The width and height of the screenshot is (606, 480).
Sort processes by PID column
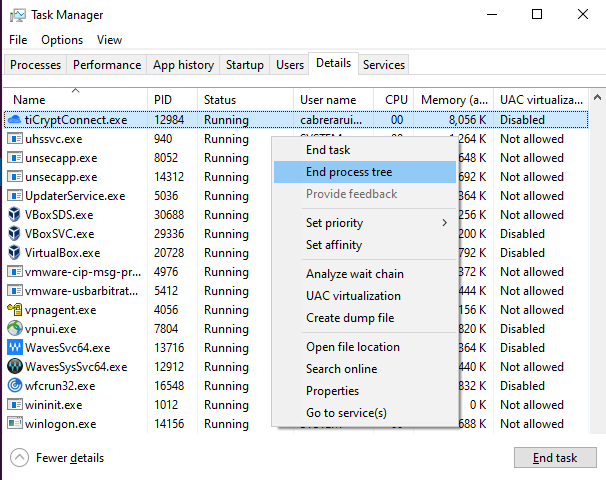coord(163,100)
